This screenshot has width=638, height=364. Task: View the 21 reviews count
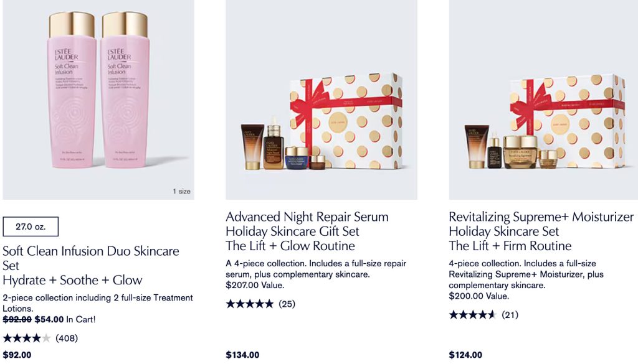(x=510, y=315)
